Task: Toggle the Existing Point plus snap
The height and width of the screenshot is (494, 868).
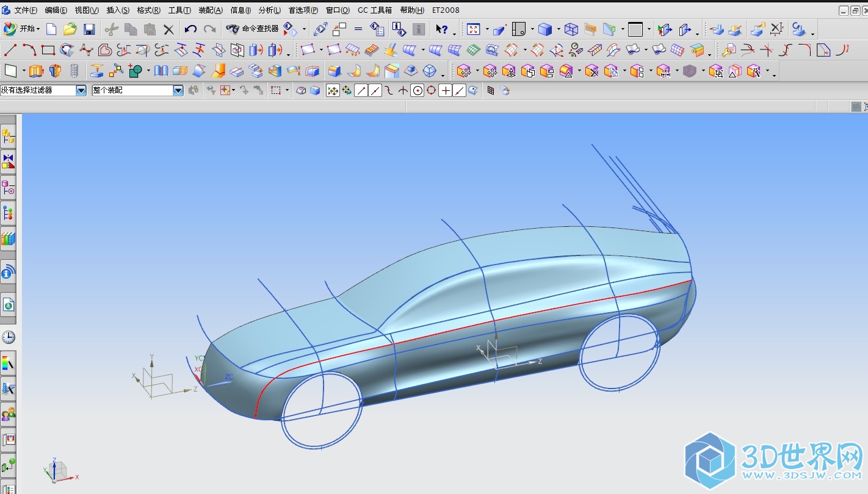Action: 446,91
